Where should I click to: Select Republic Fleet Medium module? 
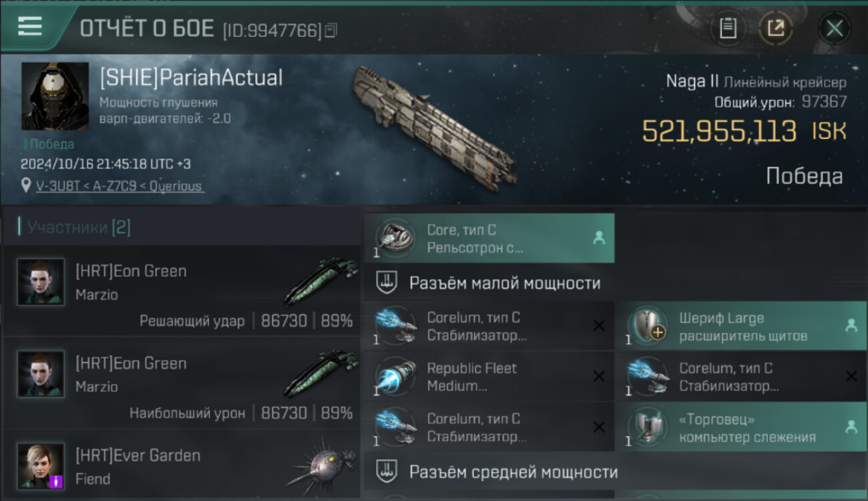click(x=489, y=377)
